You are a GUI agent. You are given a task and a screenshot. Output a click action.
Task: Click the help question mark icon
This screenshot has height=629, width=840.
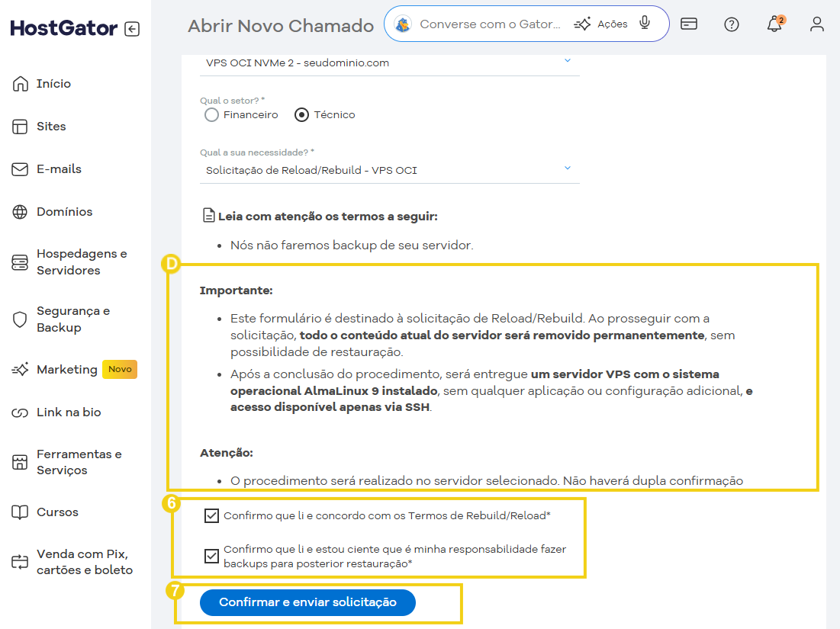point(732,24)
